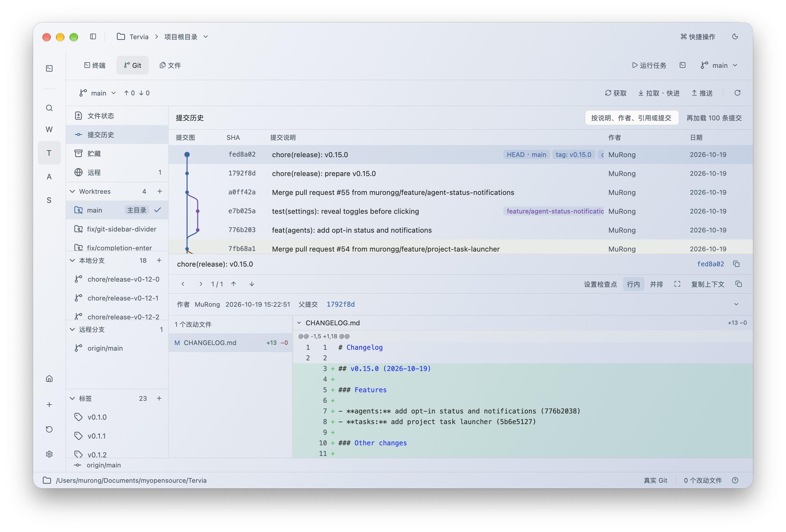Open main branch dropdown in top right
786x532 pixels.
click(x=719, y=65)
